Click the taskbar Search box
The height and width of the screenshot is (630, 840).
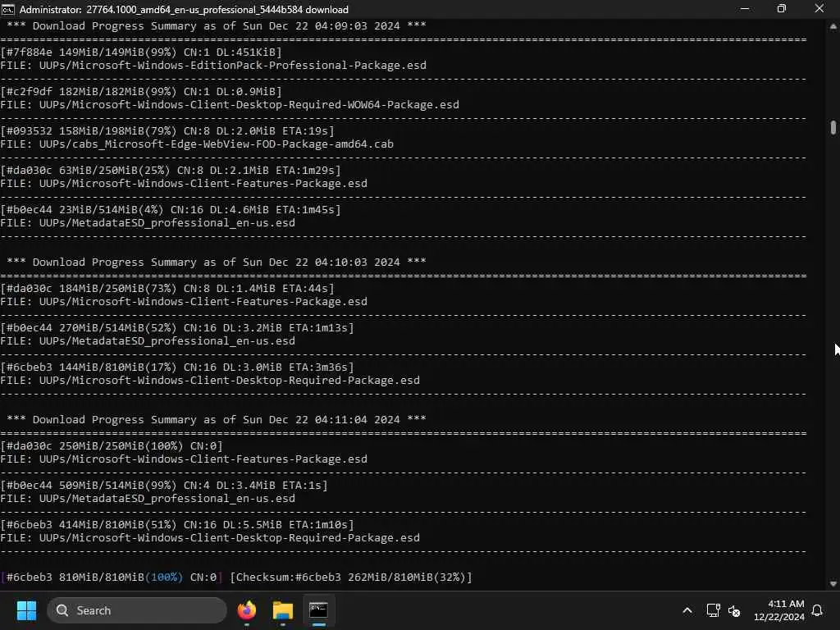click(137, 610)
